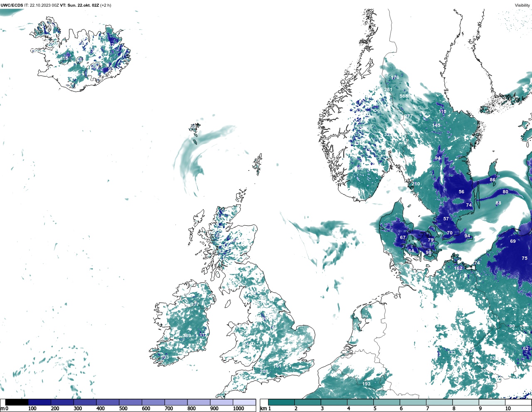Image resolution: width=532 pixels, height=412 pixels.
Task: Select the 'VT: Sun. 22.okt. 02Z' time label
Action: [79, 5]
